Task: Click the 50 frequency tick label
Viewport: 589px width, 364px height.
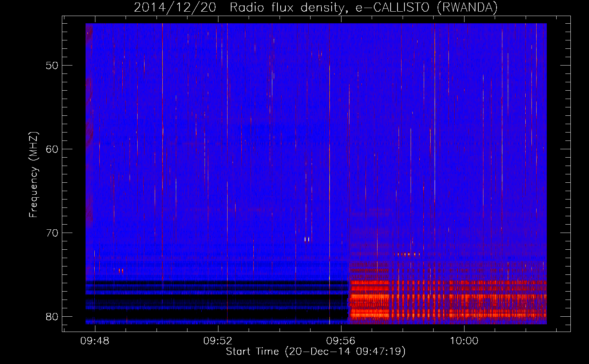Action: click(52, 66)
